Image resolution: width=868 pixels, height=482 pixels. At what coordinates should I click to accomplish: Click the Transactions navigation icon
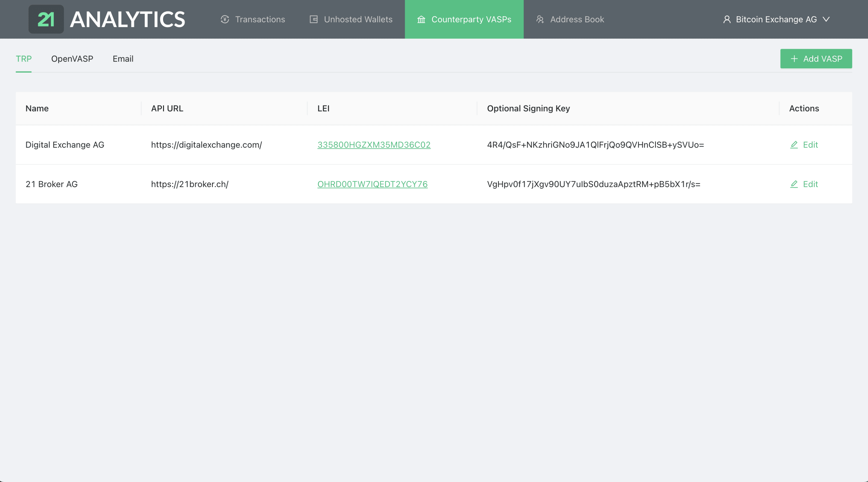(224, 19)
